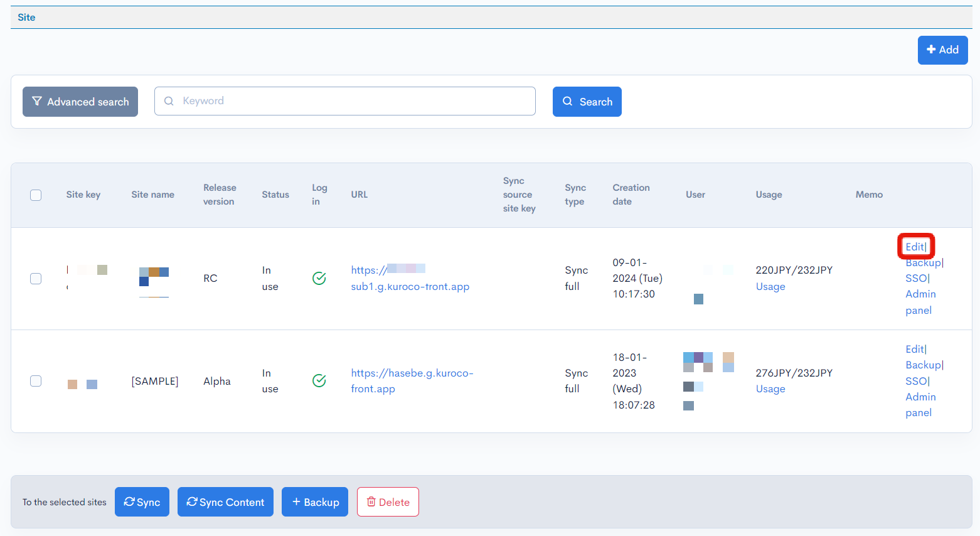Click the Log in column header
This screenshot has width=980, height=536.
pos(319,195)
